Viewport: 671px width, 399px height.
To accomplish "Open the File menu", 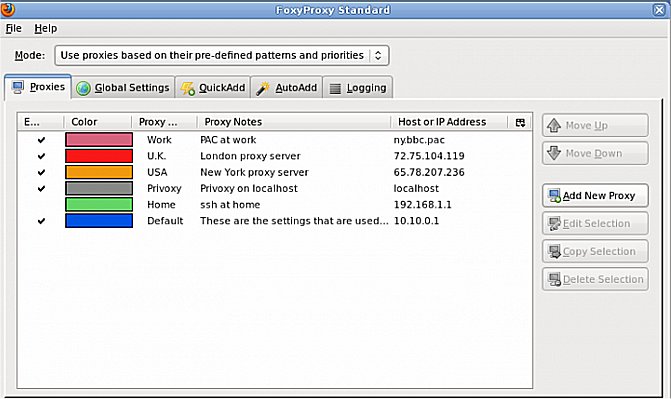I will point(14,28).
